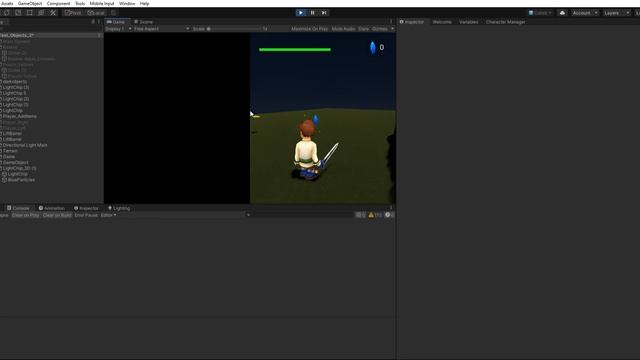Image resolution: width=640 pixels, height=360 pixels.
Task: Open the Help menu
Action: [x=144, y=3]
